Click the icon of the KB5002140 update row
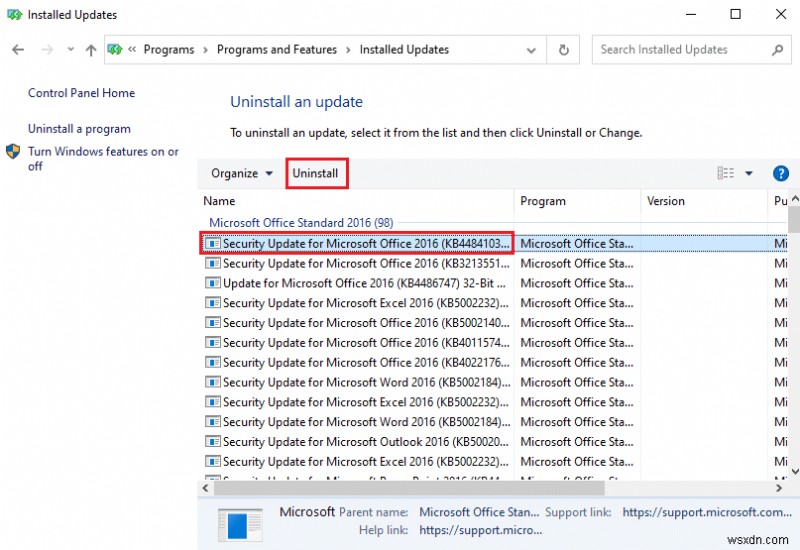Image resolution: width=800 pixels, height=550 pixels. tap(213, 323)
